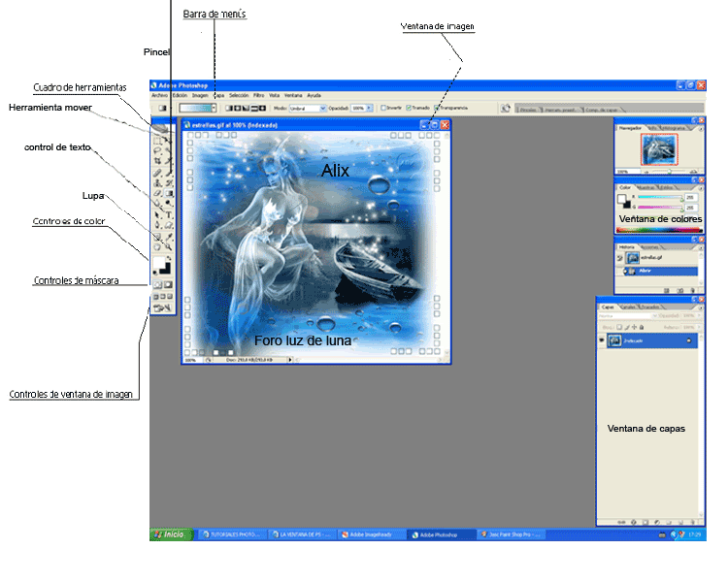Expand the Opacidad percentage dropdown

click(371, 108)
